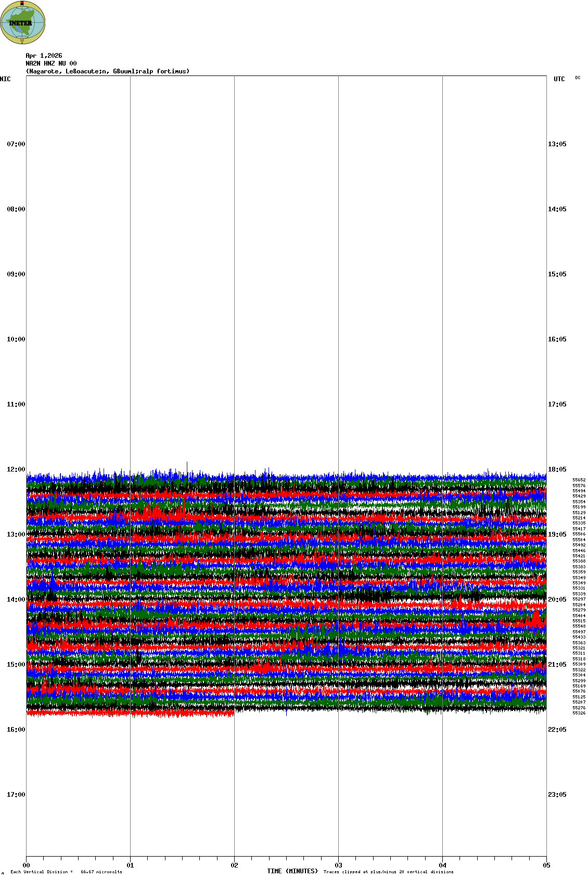Click the 17:00 local time label
The width and height of the screenshot is (588, 879).
click(x=16, y=795)
